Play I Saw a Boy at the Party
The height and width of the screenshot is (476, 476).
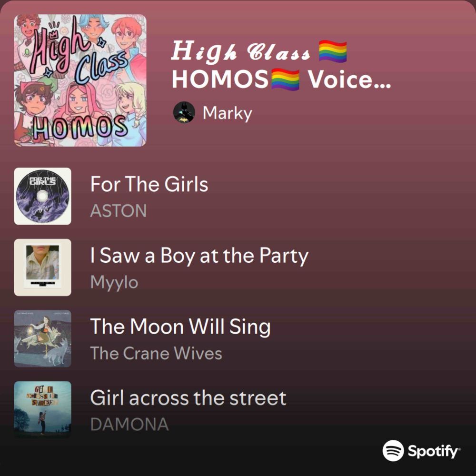(x=199, y=256)
